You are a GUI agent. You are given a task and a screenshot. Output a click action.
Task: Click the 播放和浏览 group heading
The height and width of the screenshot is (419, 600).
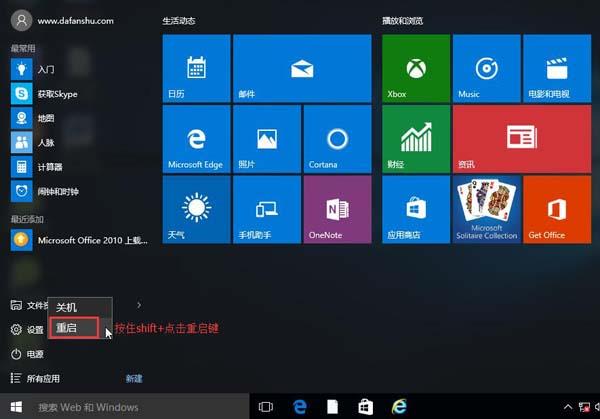click(x=403, y=21)
